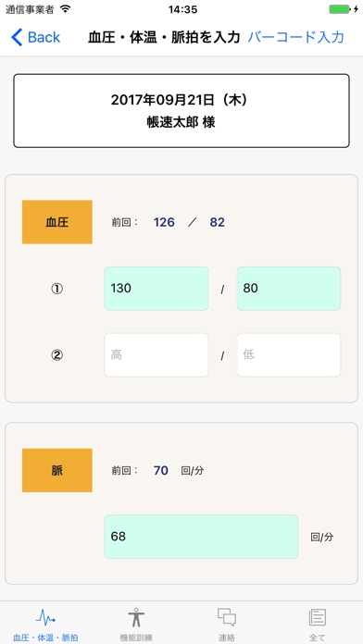Viewport: 363px width, 644px height.
Task: Switch to the 連絡 tab
Action: 227,623
